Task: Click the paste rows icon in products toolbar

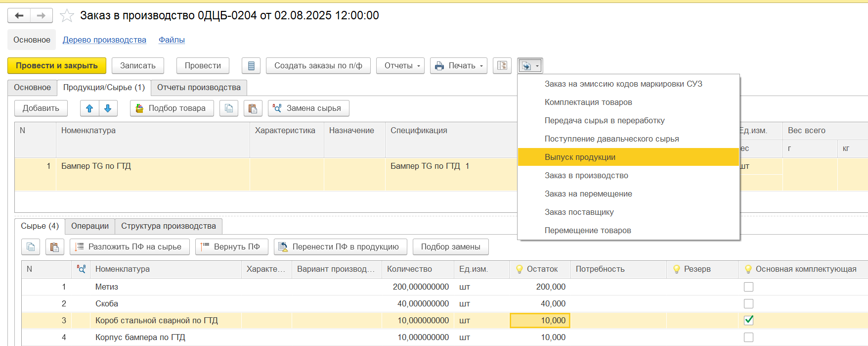Action: tap(253, 108)
